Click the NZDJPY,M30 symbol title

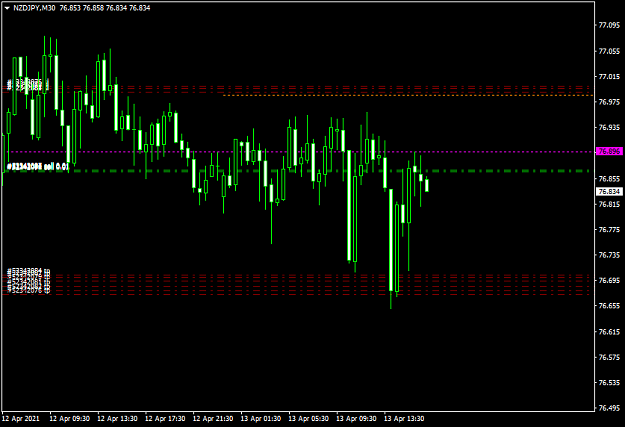[34, 8]
